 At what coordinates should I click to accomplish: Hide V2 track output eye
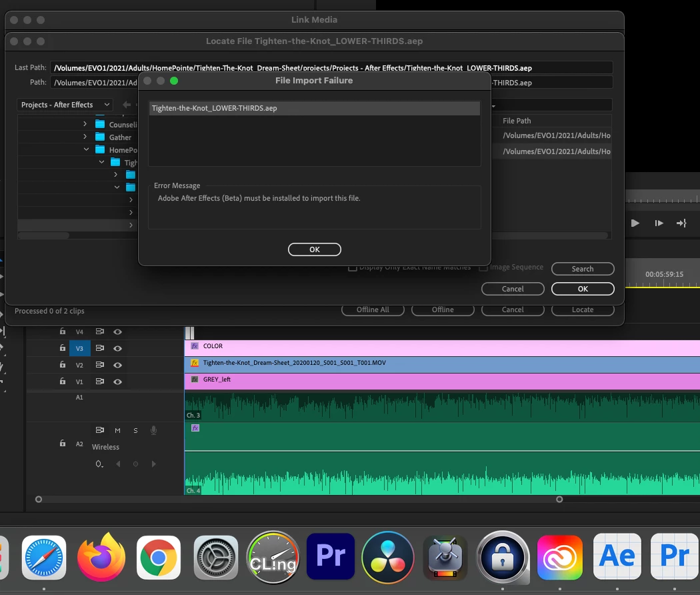117,365
